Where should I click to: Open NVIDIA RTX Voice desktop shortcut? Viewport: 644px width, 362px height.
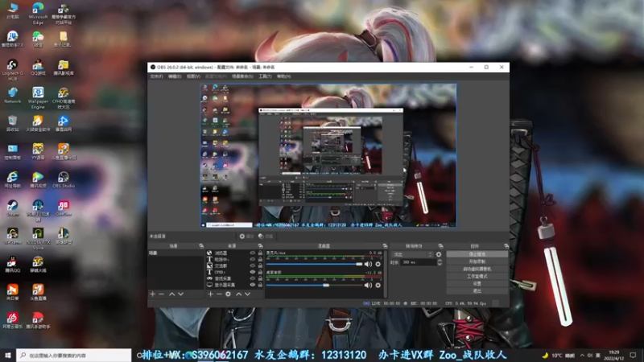pos(38,239)
